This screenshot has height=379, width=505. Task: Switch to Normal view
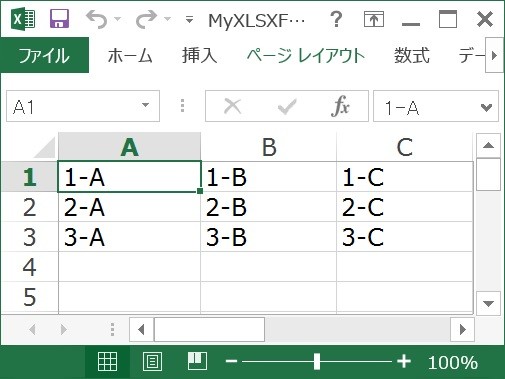pos(107,362)
